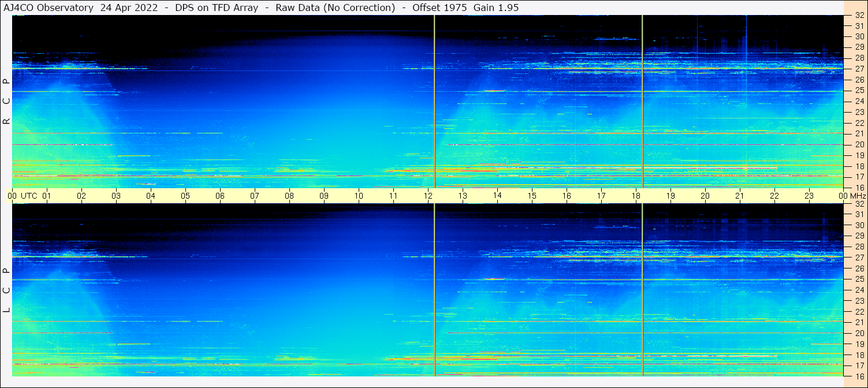Click the 31 MHz label of LCP panel
Image resolution: width=868 pixels, height=388 pixels.
click(859, 214)
